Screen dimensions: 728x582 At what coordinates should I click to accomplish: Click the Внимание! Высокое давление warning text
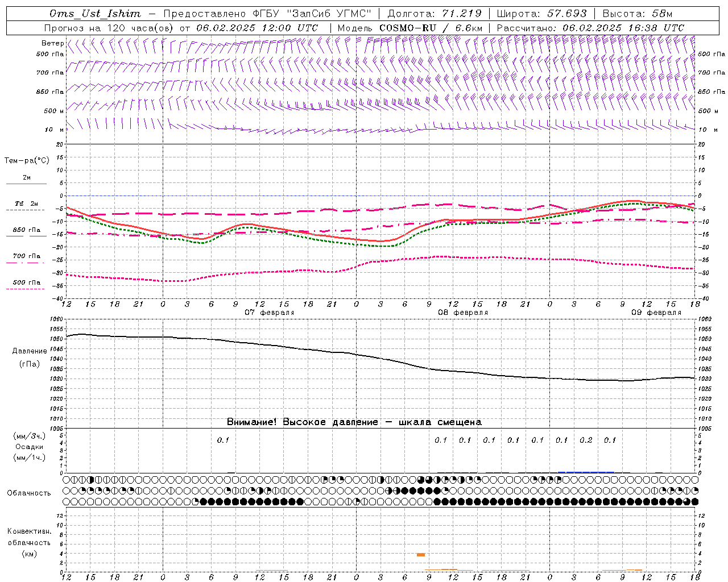tap(354, 422)
